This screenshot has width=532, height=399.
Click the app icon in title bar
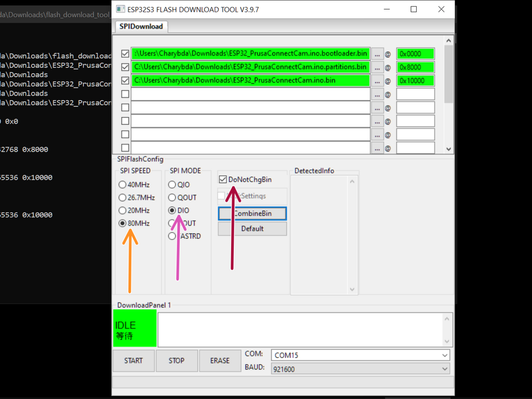point(120,9)
